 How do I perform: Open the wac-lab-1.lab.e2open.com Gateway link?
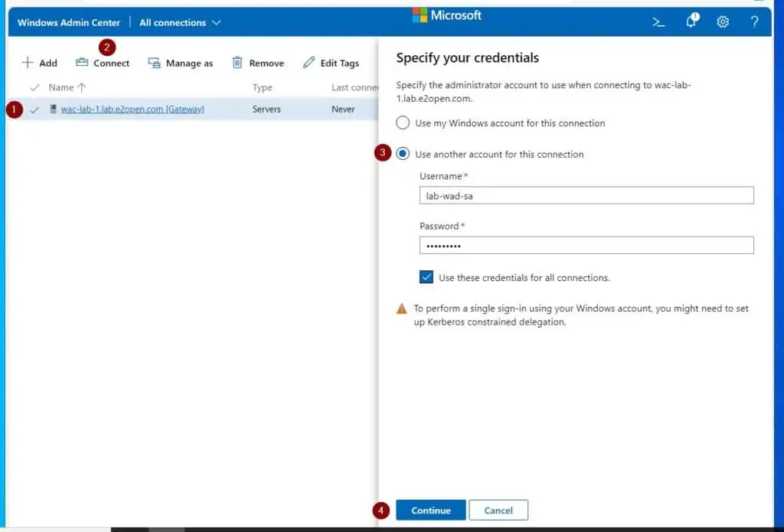point(132,109)
